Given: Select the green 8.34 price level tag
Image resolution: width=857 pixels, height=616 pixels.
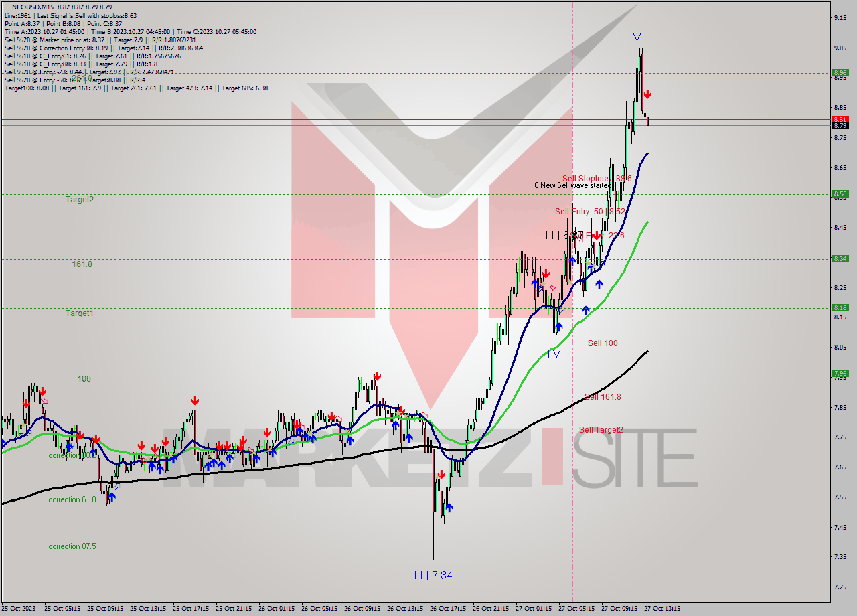Looking at the screenshot, I should point(840,259).
